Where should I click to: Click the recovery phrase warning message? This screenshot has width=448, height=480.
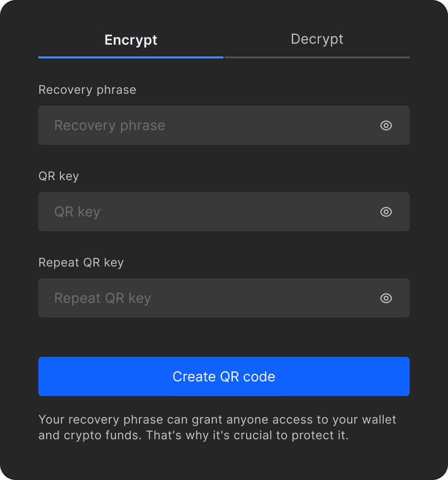click(x=217, y=427)
